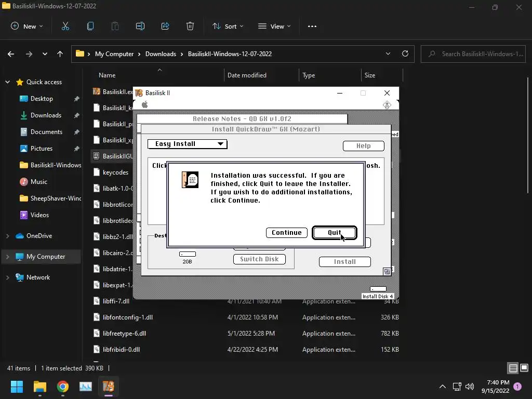Select libffi-7.dll in file list

tap(116, 301)
